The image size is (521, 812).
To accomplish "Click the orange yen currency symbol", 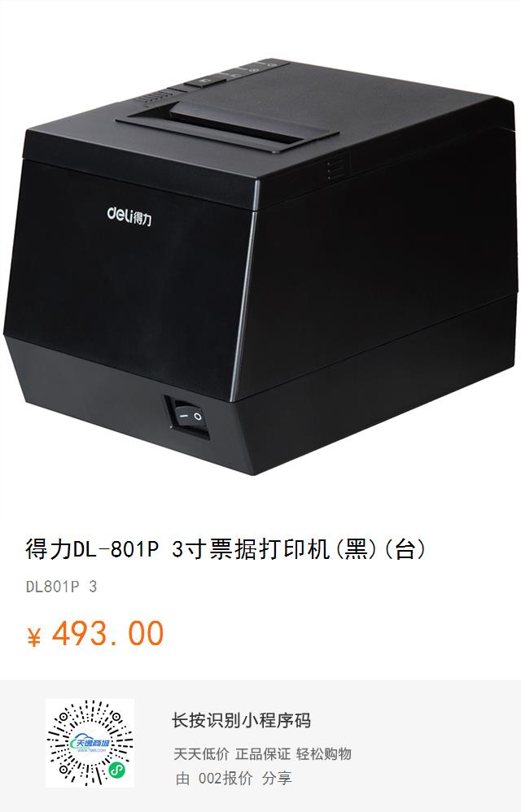I will tap(34, 636).
